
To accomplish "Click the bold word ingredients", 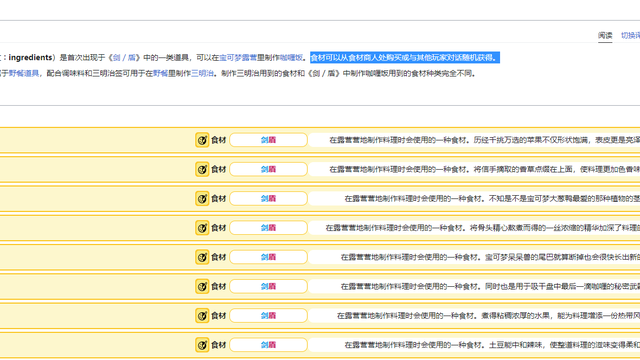I will [30, 58].
